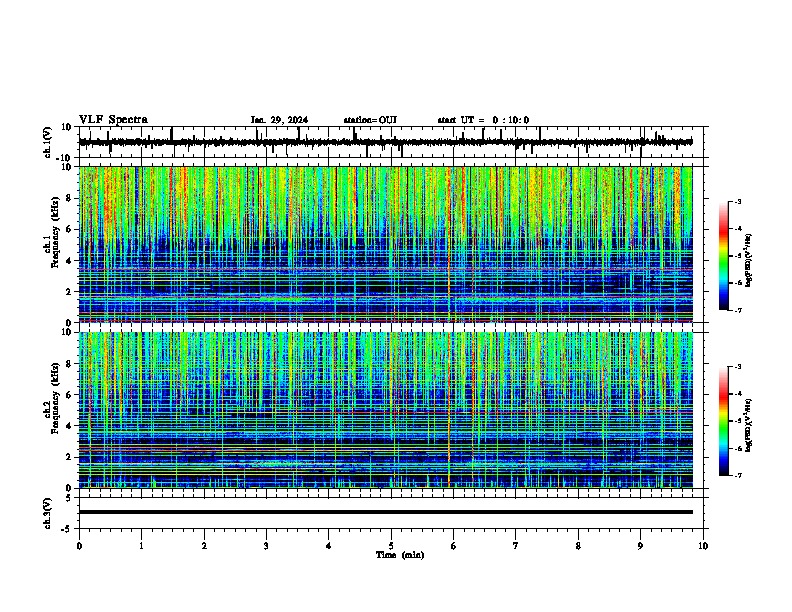Click the ch.1 voltage waveform trace
This screenshot has width=792, height=612.
point(385,142)
